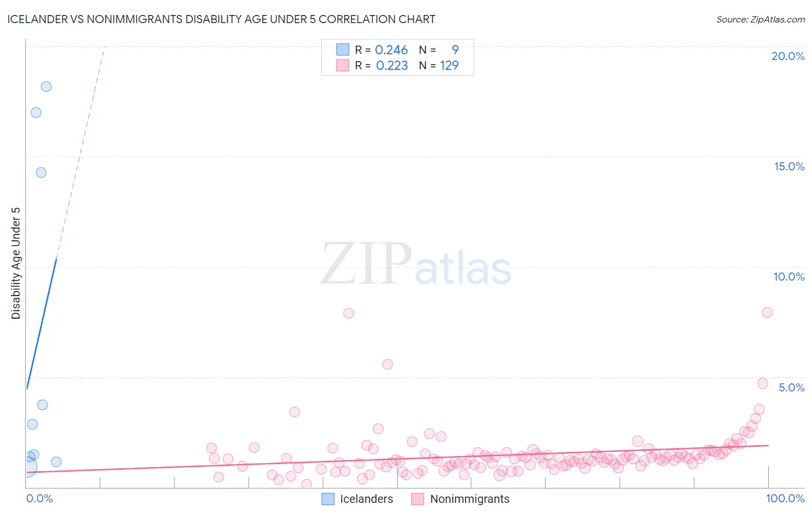Click the pink data point near 100% at 8%

click(x=767, y=312)
